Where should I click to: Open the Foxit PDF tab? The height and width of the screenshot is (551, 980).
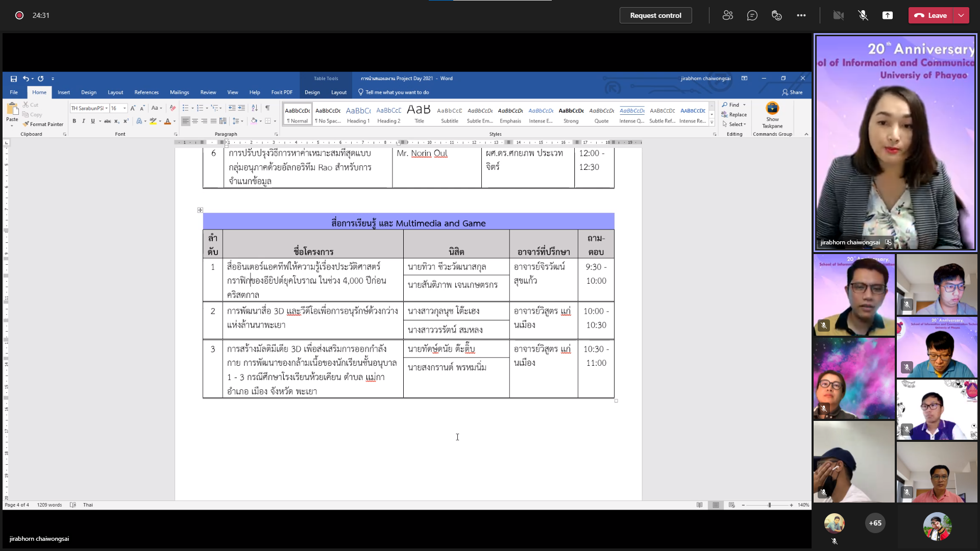click(x=282, y=92)
